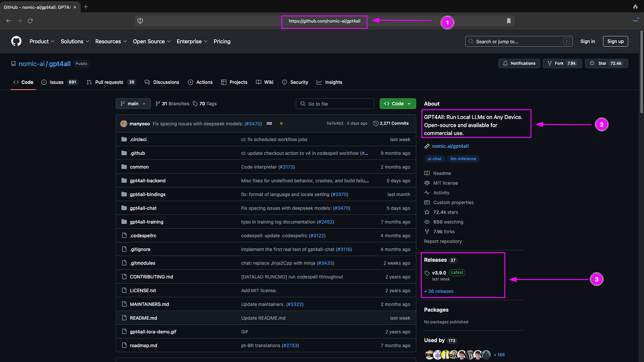Click the Search or jump to field
This screenshot has height=362, width=644.
point(519,41)
